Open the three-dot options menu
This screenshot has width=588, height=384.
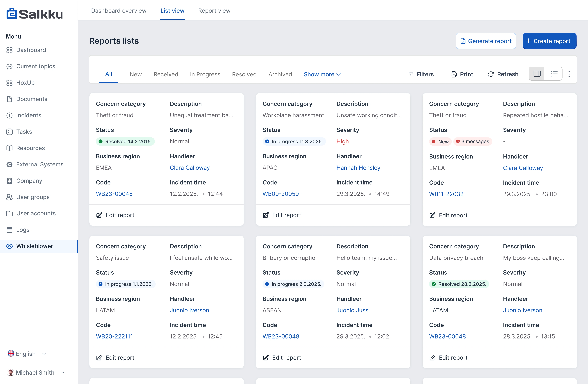[569, 74]
